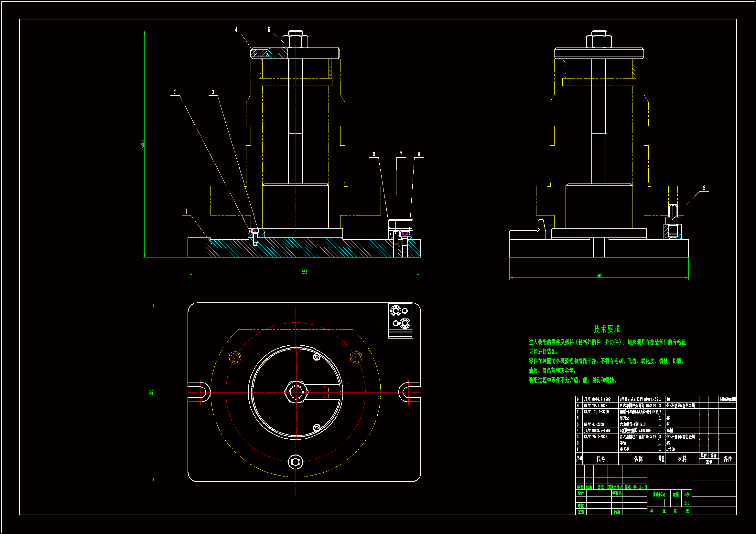Select the T8 material cell
The width and height of the screenshot is (756, 534).
tap(668, 399)
